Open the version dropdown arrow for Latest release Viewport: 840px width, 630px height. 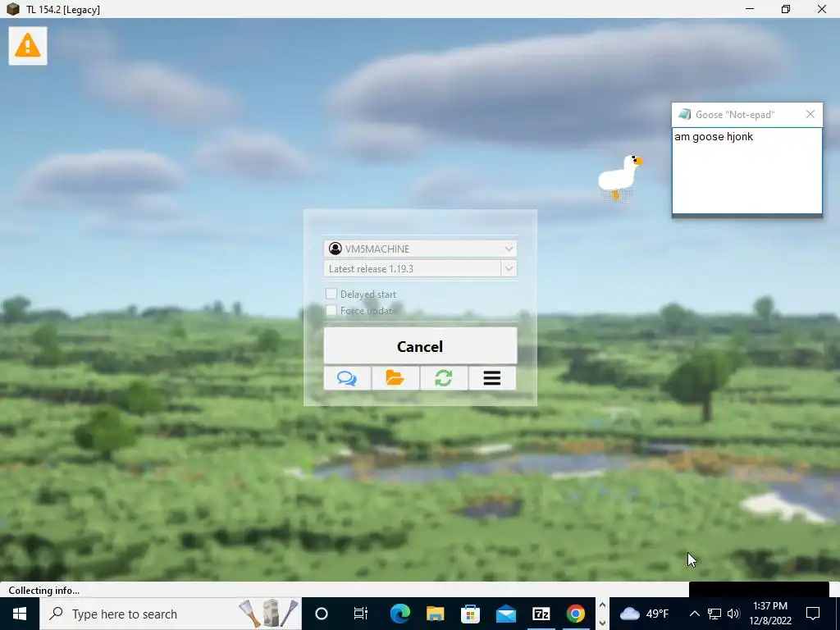coord(509,268)
